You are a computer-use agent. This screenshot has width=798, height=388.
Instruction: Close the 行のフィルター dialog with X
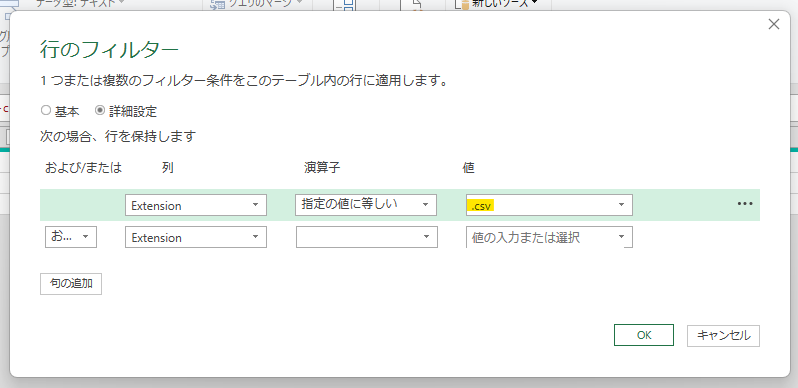tap(774, 24)
